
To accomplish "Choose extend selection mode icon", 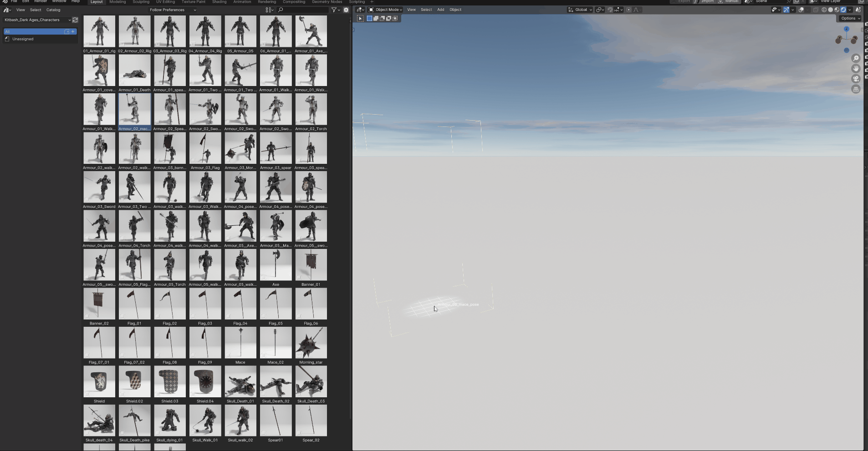I will 376,19.
